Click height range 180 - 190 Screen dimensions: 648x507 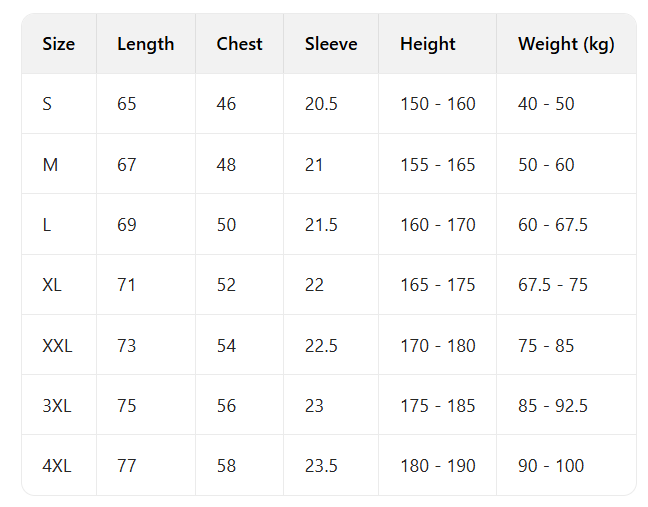point(437,466)
